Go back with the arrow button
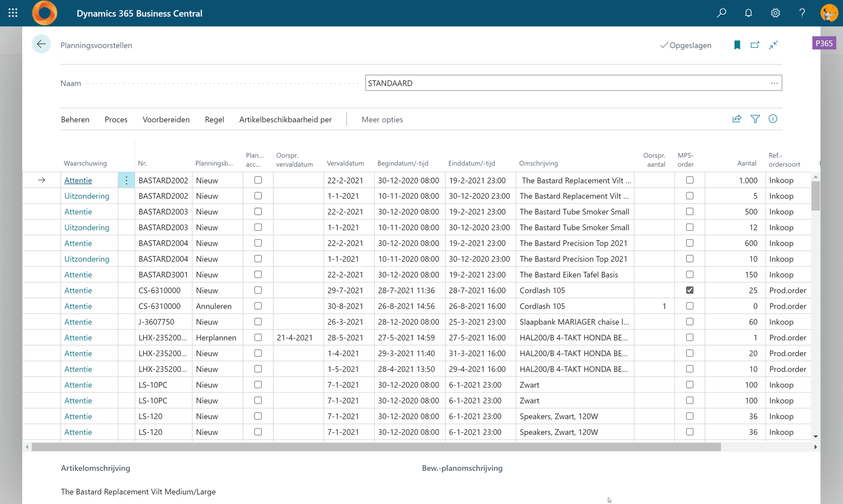Viewport: 843px width, 504px height. click(41, 44)
